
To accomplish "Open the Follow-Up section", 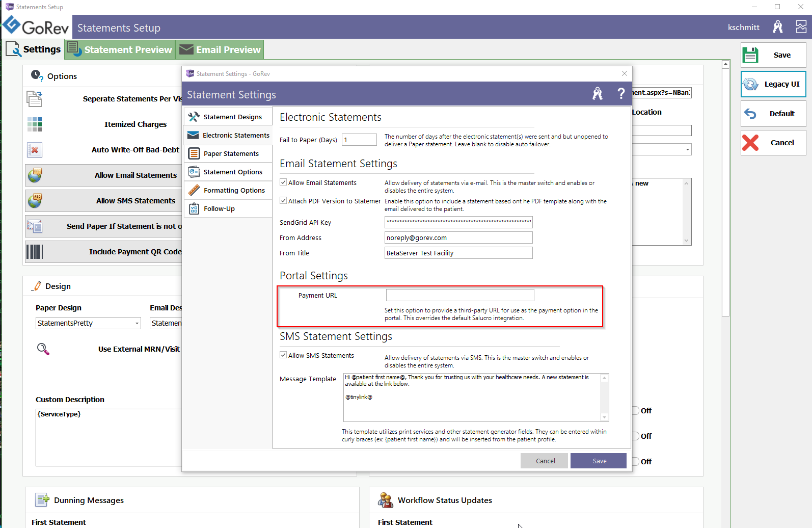I will (x=228, y=208).
